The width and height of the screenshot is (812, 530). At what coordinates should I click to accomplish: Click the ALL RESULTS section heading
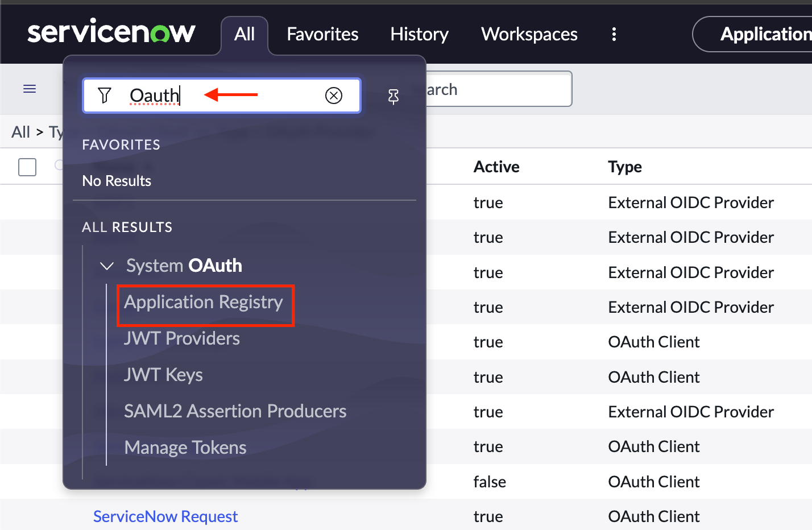pos(127,227)
